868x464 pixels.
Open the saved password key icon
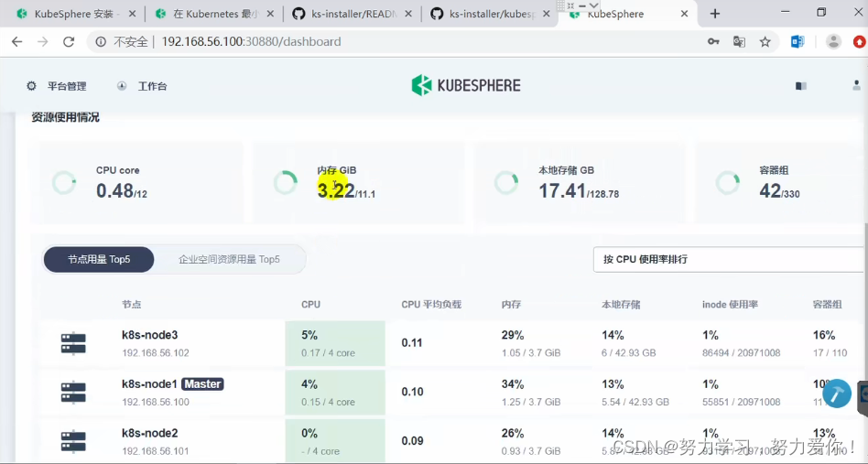click(713, 41)
